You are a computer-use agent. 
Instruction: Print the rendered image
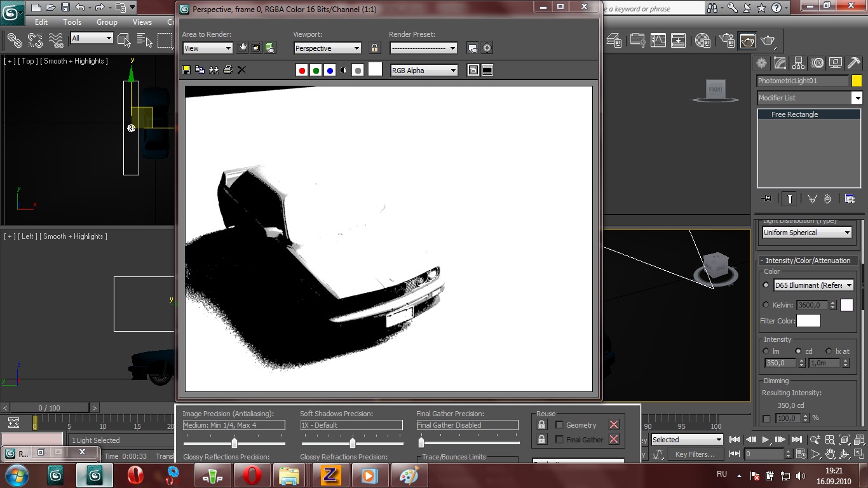[227, 70]
